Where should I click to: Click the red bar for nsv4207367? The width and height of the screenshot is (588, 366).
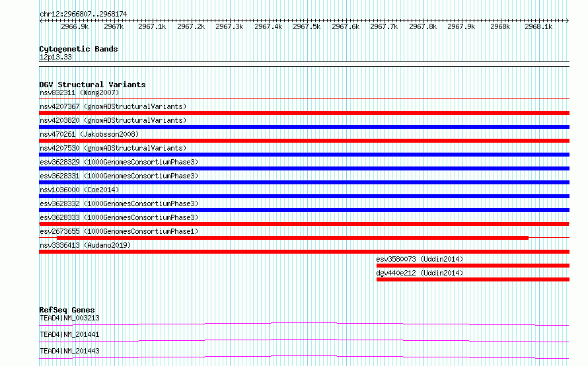click(x=304, y=113)
